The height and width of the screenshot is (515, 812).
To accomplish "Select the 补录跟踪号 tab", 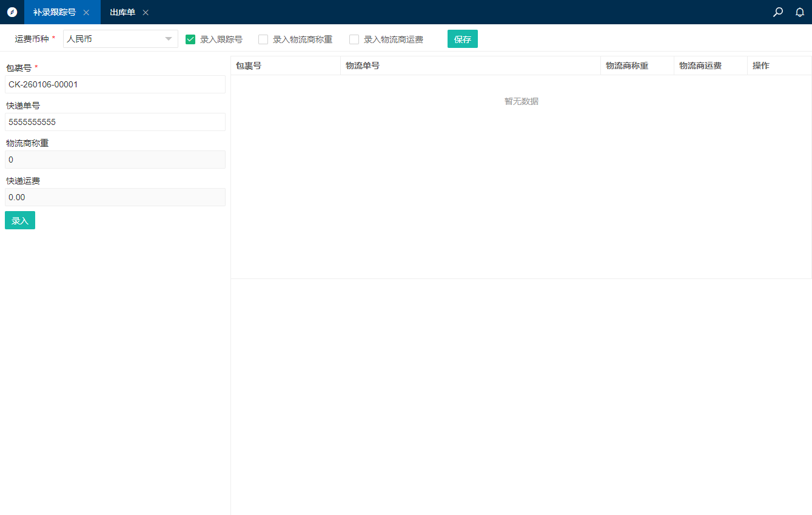I will (x=55, y=12).
